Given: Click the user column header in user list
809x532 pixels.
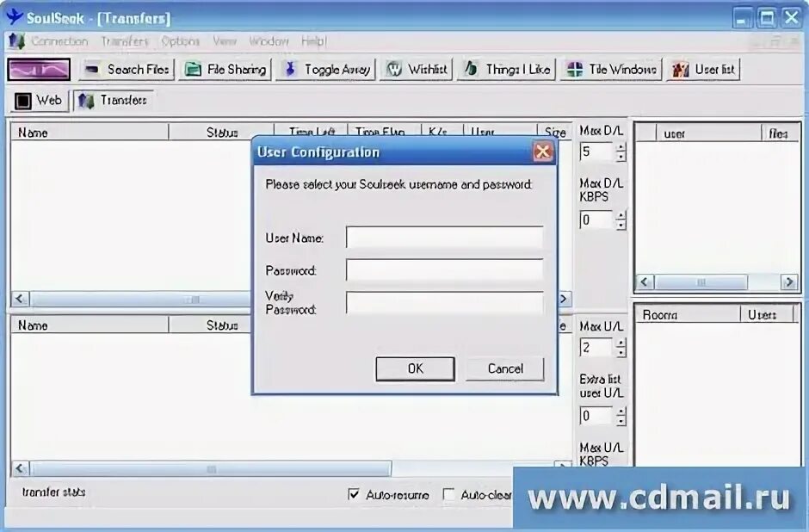Looking at the screenshot, I should (x=708, y=133).
